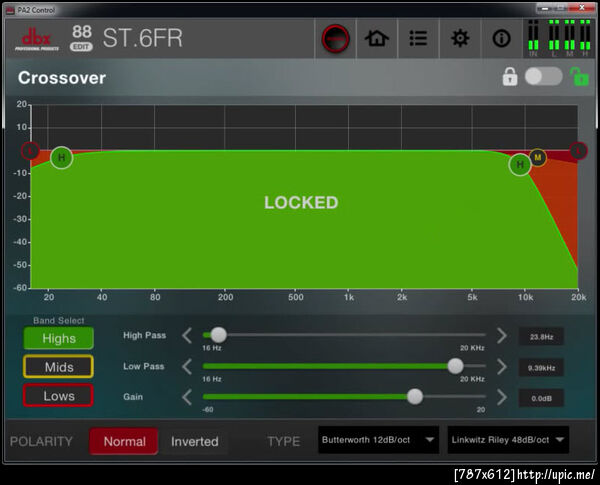
Task: Select the green H low-pass node near 10k
Action: (x=520, y=165)
